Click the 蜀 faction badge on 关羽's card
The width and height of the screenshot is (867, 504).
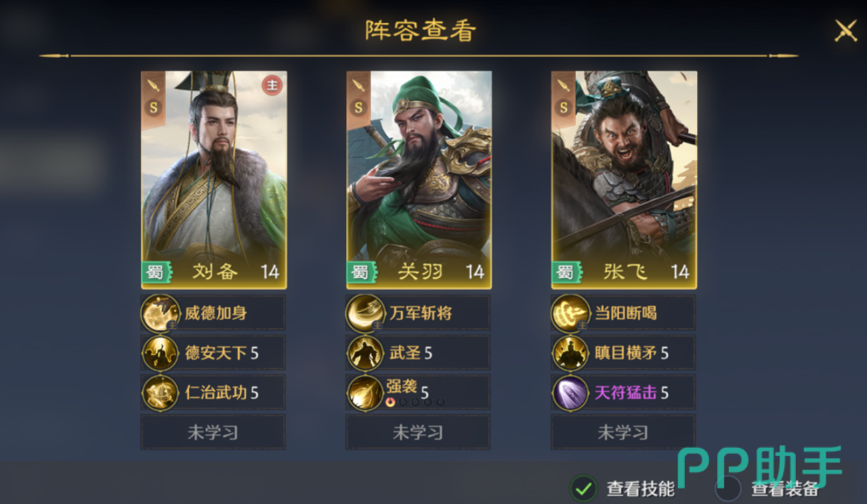[x=359, y=272]
